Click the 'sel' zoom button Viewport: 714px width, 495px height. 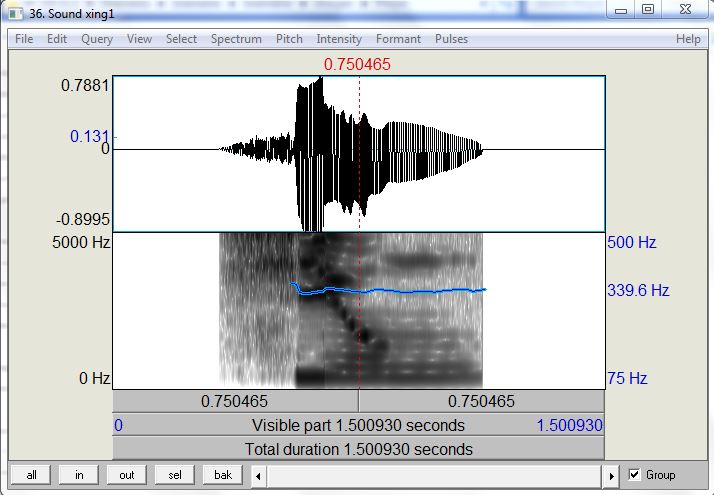pyautogui.click(x=175, y=475)
